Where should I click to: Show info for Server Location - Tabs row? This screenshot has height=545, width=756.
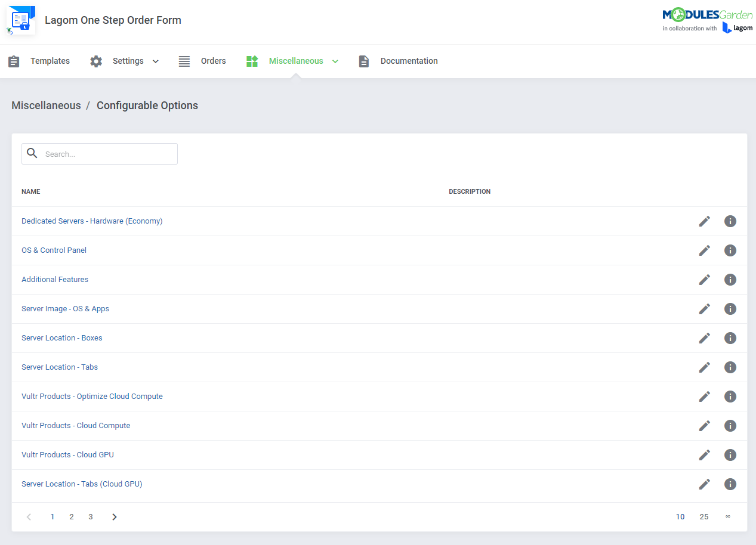coord(730,367)
